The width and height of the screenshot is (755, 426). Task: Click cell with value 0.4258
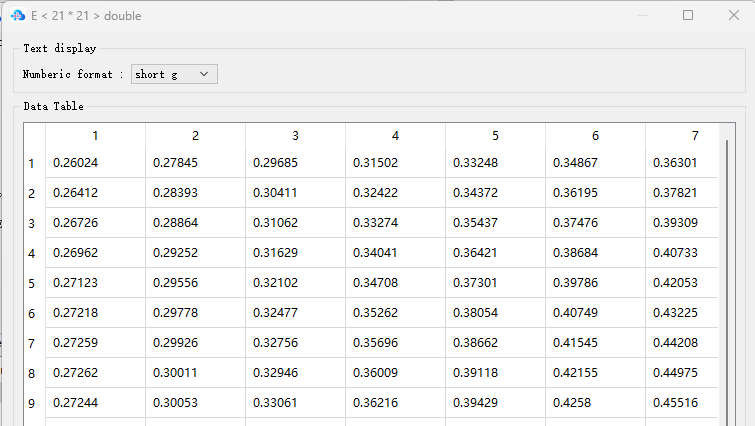pyautogui.click(x=595, y=403)
